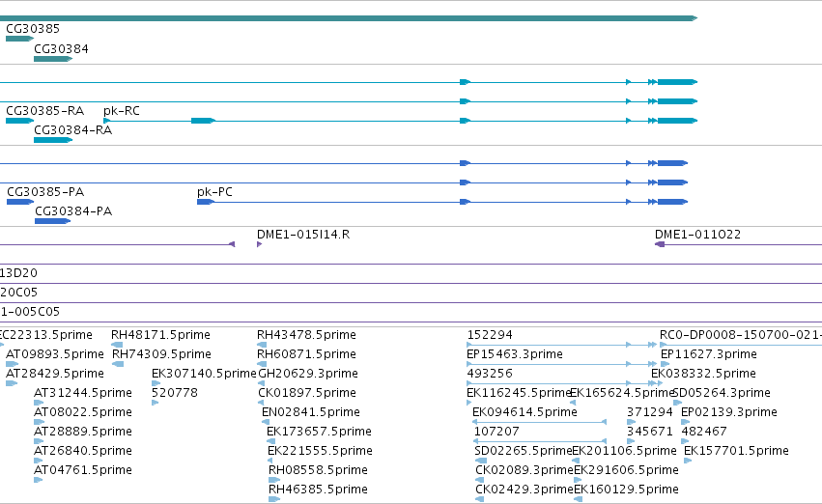
Task: Click the 345671 EST label
Action: [649, 432]
